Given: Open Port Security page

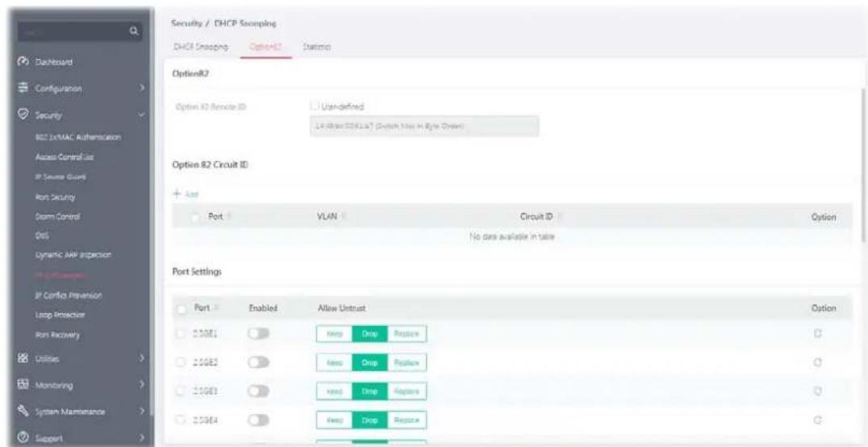Looking at the screenshot, I should pyautogui.click(x=54, y=197).
